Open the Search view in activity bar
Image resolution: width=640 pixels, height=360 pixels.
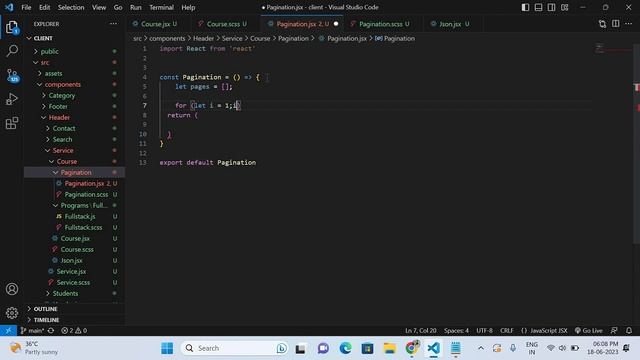point(12,51)
